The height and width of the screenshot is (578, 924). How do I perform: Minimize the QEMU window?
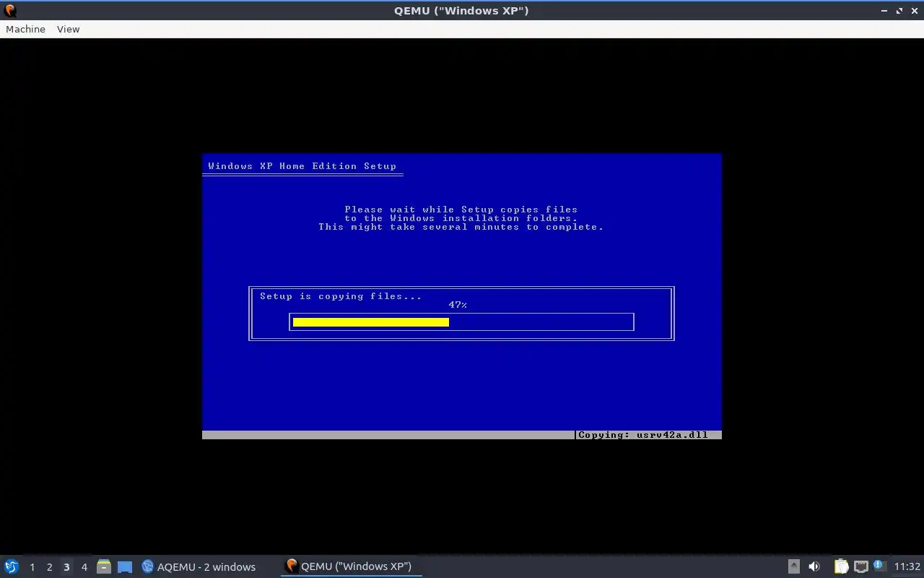[885, 11]
